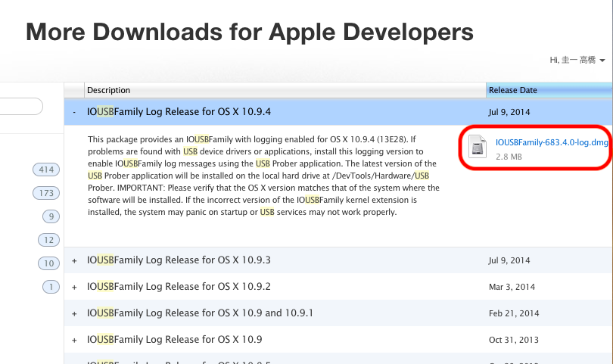Expand the OS X 10.9 release row

74,340
